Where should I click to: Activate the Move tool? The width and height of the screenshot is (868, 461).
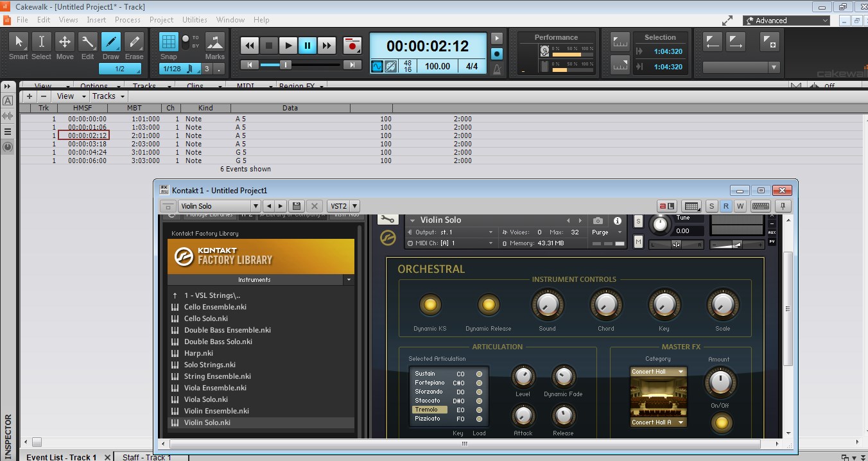click(x=65, y=42)
